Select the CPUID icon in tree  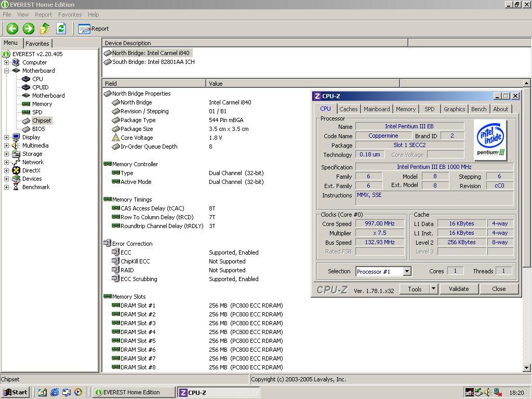click(26, 87)
